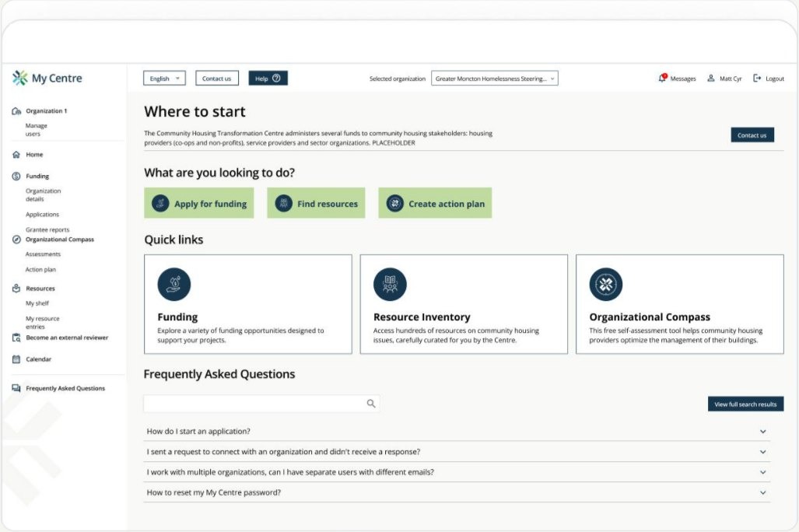Click the Logout arrow icon
The height and width of the screenshot is (532, 799).
coord(757,78)
